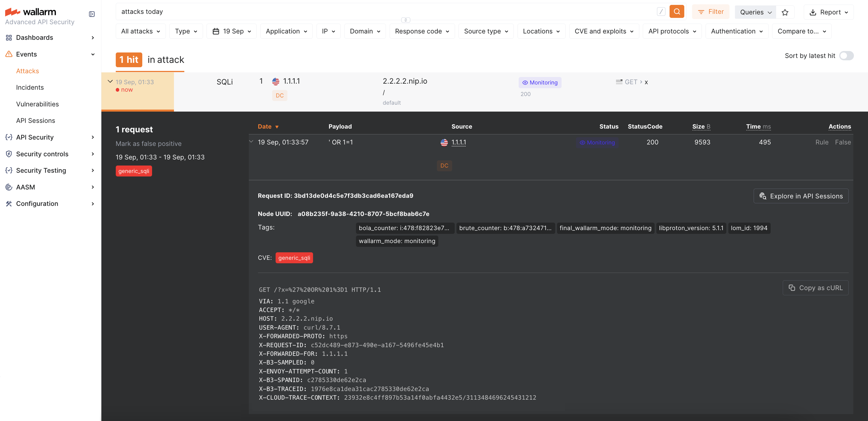Image resolution: width=868 pixels, height=421 pixels.
Task: Select the API Security sidebar icon
Action: click(x=8, y=137)
